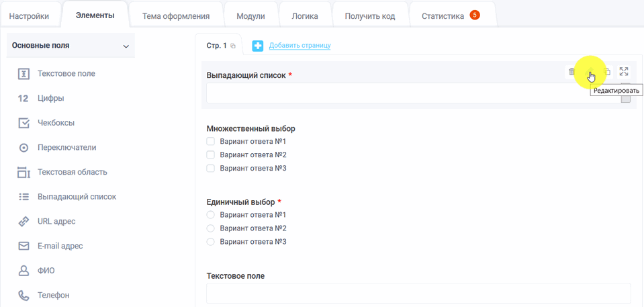Click the Телефон sidebar label

(x=54, y=295)
